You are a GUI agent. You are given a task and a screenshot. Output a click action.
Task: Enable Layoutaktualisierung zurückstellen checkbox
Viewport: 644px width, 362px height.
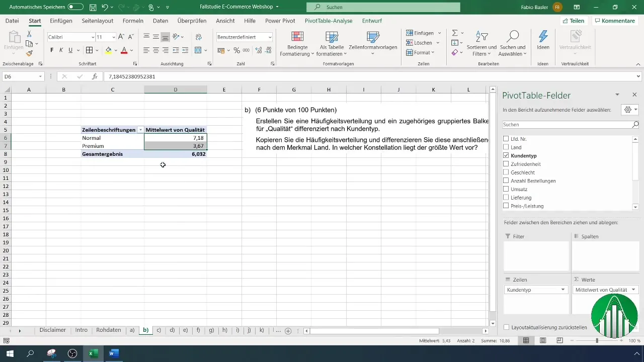click(506, 327)
